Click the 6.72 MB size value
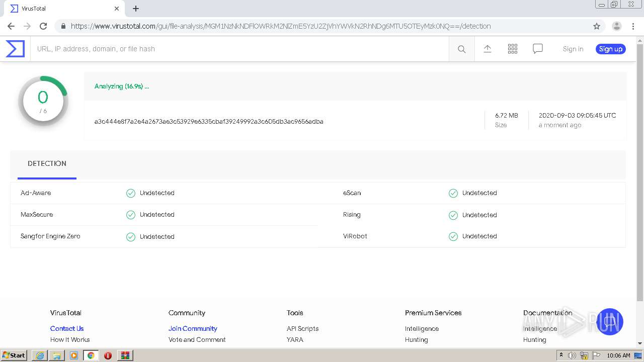 click(506, 116)
